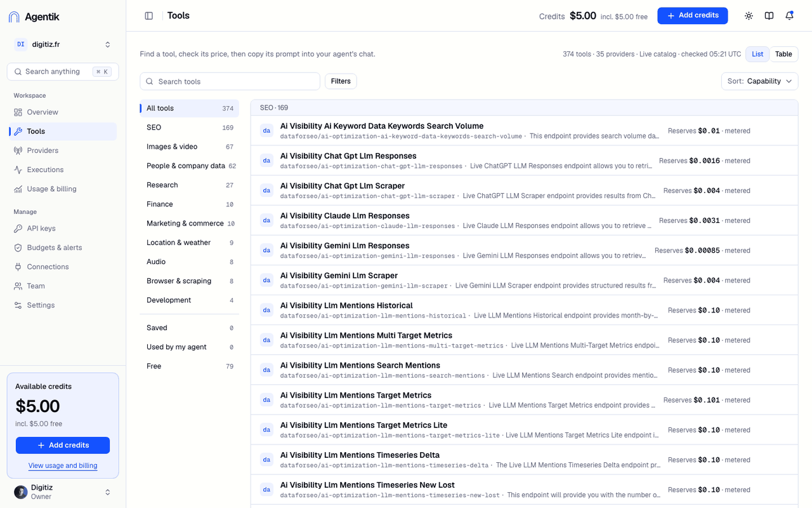Go to Providers in the sidebar
Image resolution: width=812 pixels, height=508 pixels.
tap(63, 150)
